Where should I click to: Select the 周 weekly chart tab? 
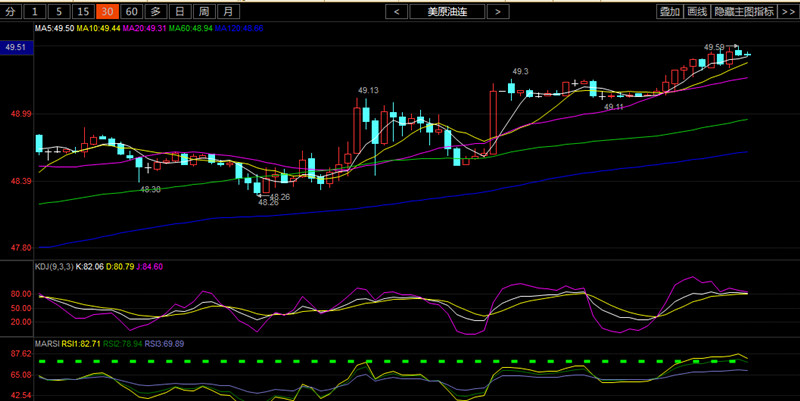point(204,12)
